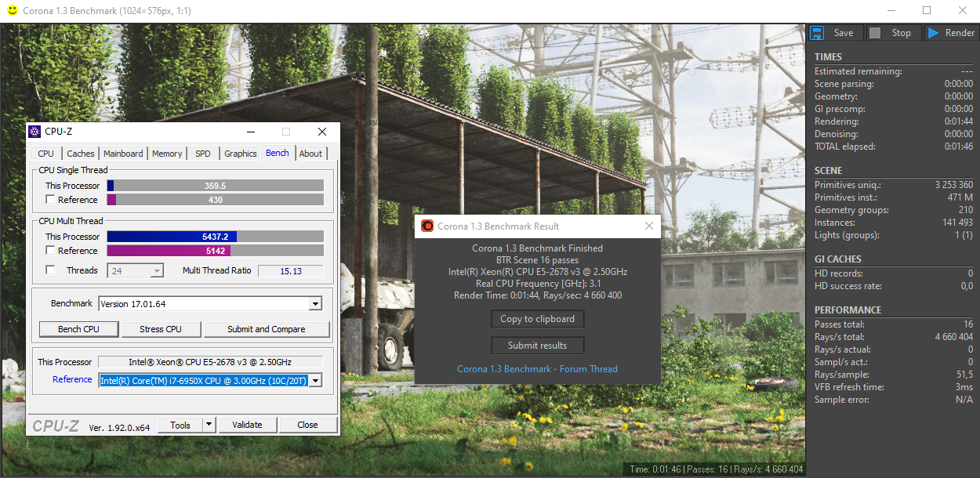Click the Submit results button
Image resolution: width=980 pixels, height=478 pixels.
(537, 346)
